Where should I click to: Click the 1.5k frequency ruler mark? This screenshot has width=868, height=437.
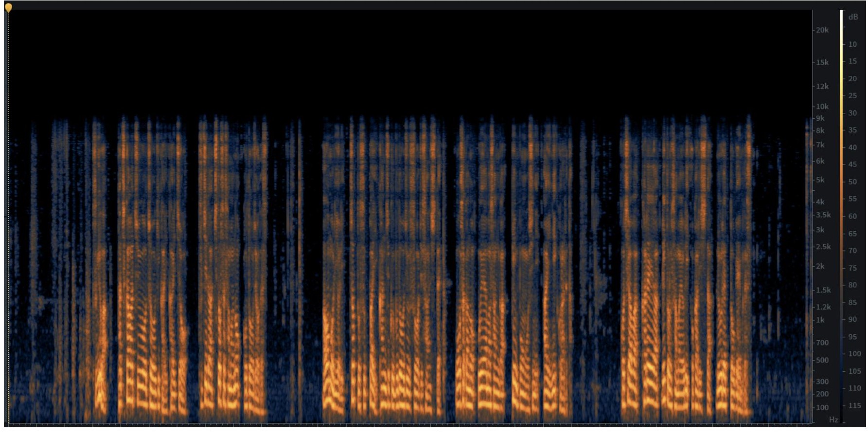tap(823, 290)
